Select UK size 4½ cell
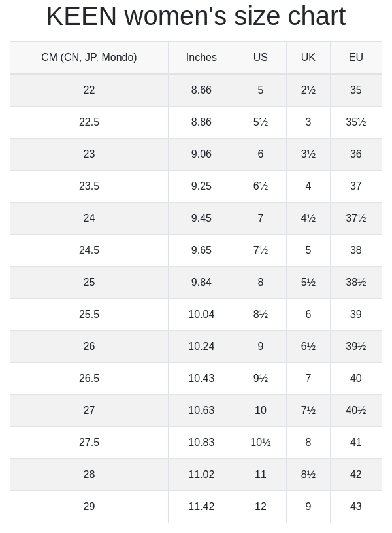The height and width of the screenshot is (533, 392). (308, 218)
